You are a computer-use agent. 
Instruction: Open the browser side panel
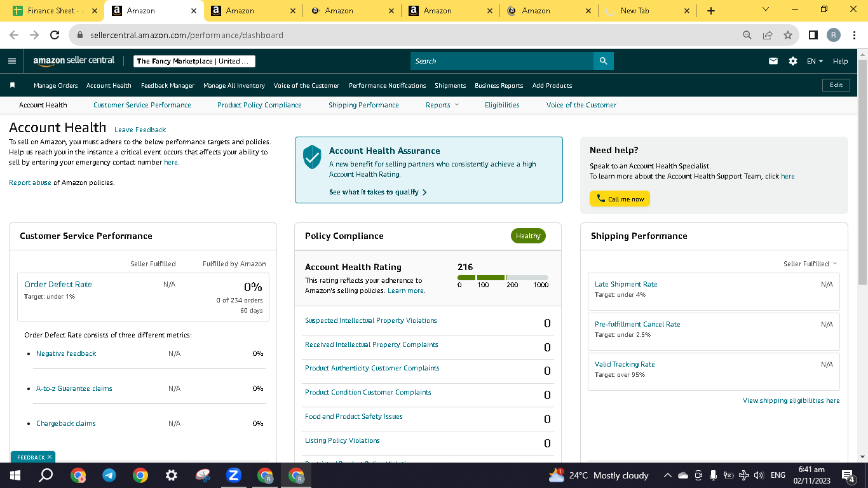point(813,35)
